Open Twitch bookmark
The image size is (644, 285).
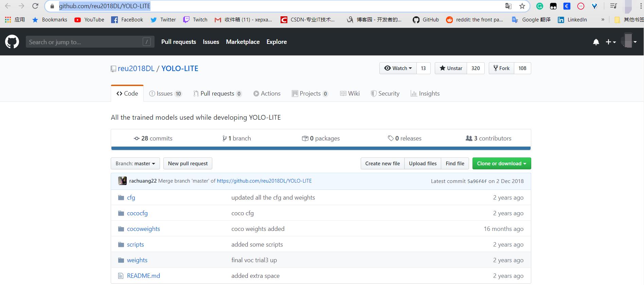point(195,20)
